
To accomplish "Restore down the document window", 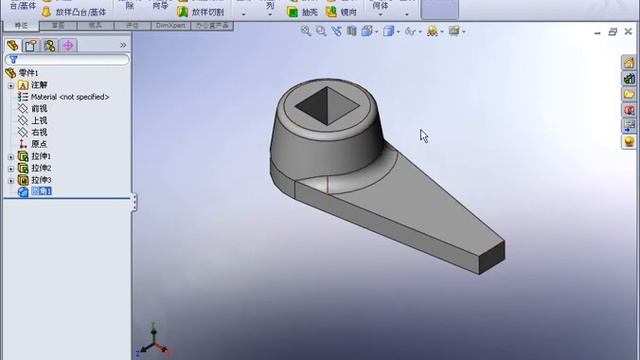I will tap(613, 32).
